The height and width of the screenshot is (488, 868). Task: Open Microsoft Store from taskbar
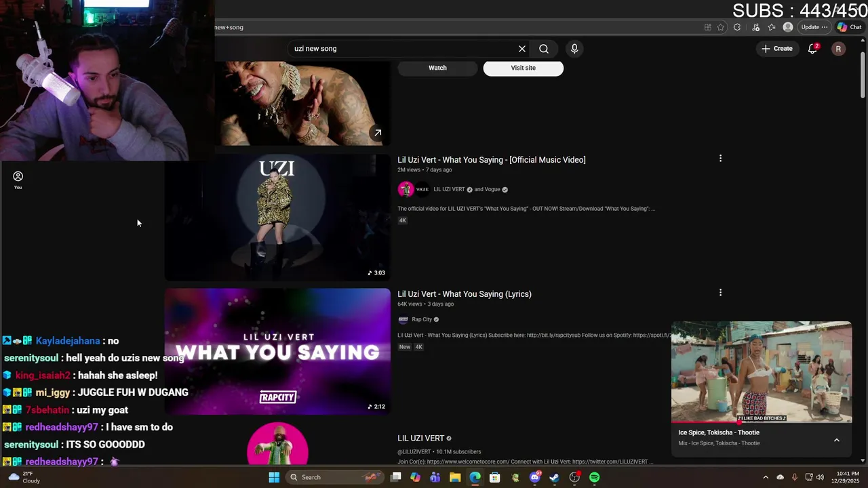[x=495, y=477]
